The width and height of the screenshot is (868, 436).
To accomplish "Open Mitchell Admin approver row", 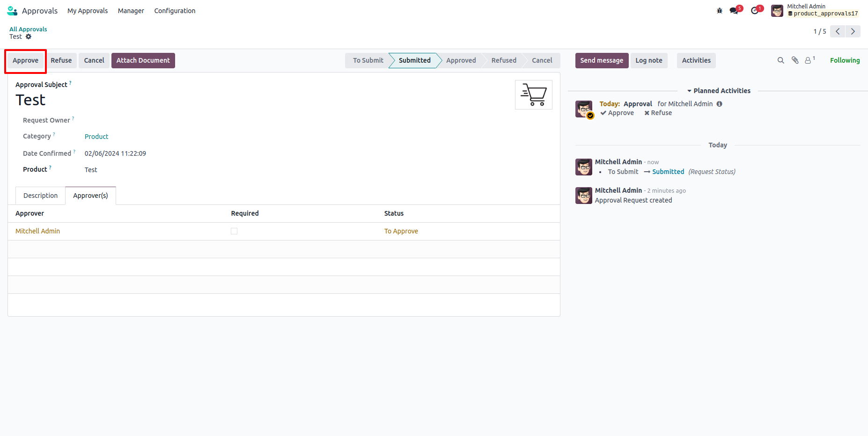I will [x=284, y=231].
